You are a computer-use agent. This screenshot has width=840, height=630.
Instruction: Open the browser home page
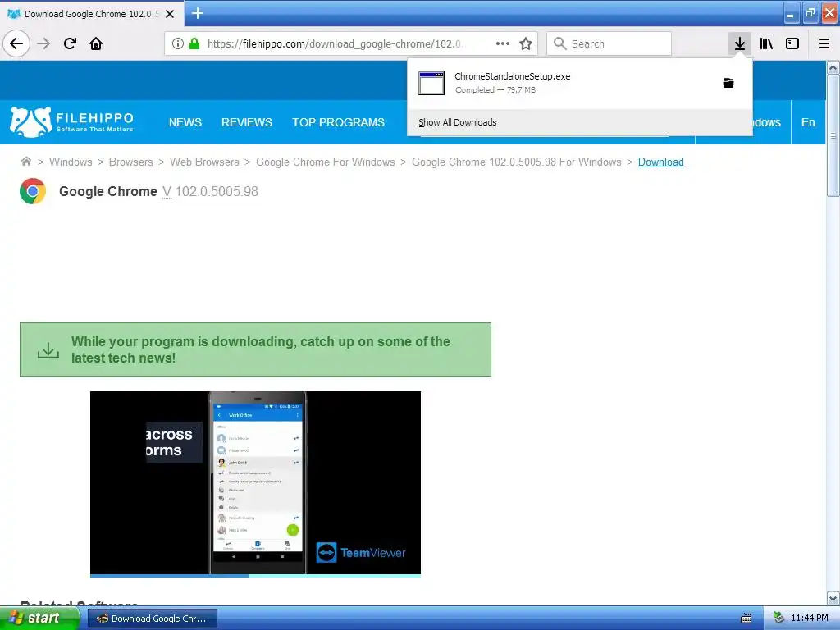[x=96, y=43]
